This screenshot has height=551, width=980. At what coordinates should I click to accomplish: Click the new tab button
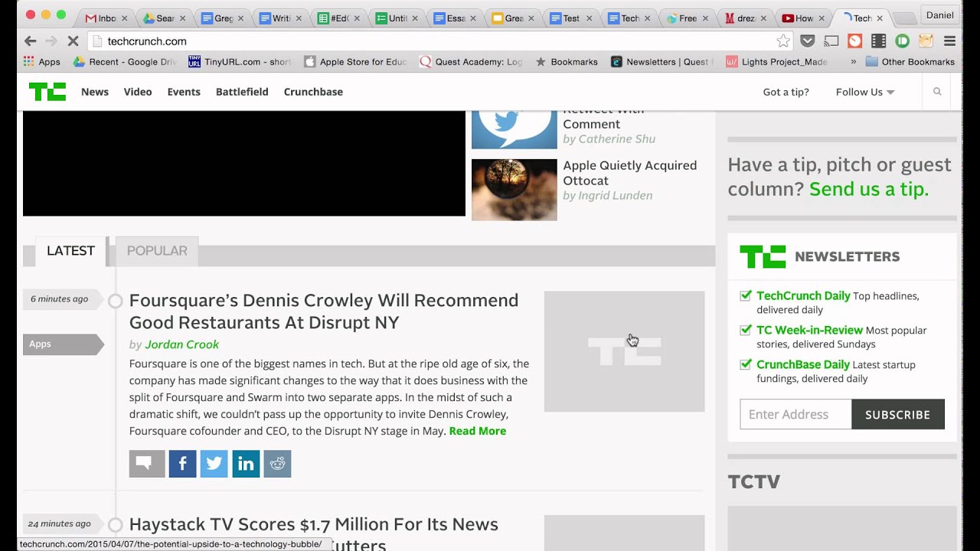pyautogui.click(x=904, y=18)
